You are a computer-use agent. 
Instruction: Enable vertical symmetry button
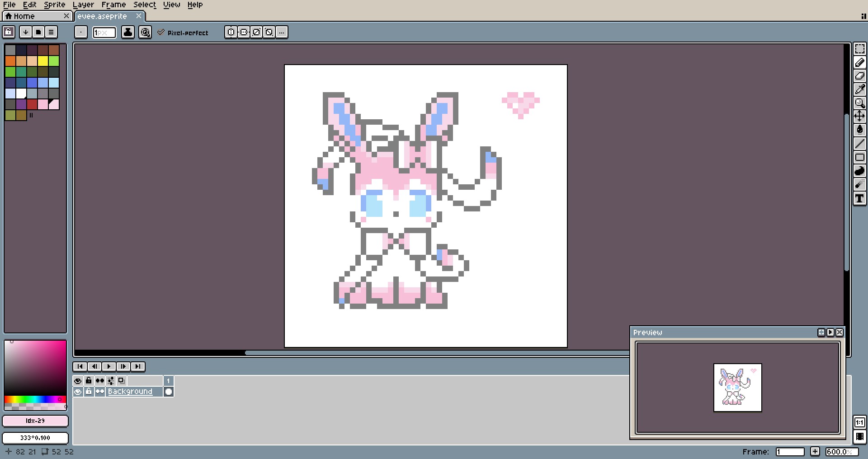[x=244, y=32]
